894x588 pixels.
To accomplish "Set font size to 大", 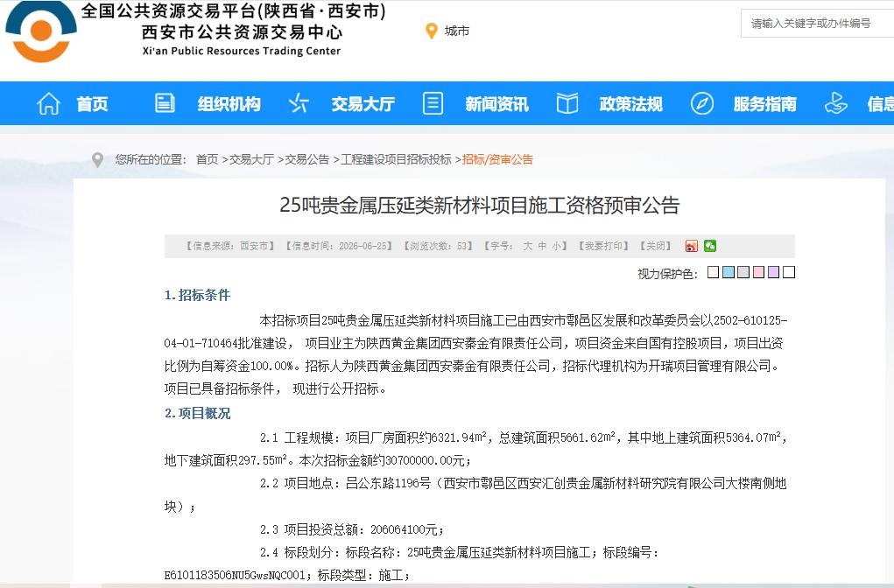I will 527,246.
